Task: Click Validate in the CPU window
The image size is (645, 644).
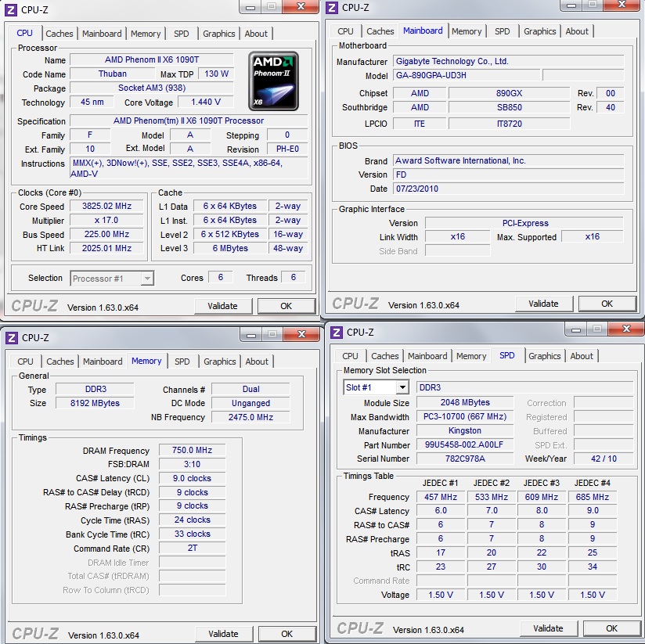Action: [x=222, y=306]
